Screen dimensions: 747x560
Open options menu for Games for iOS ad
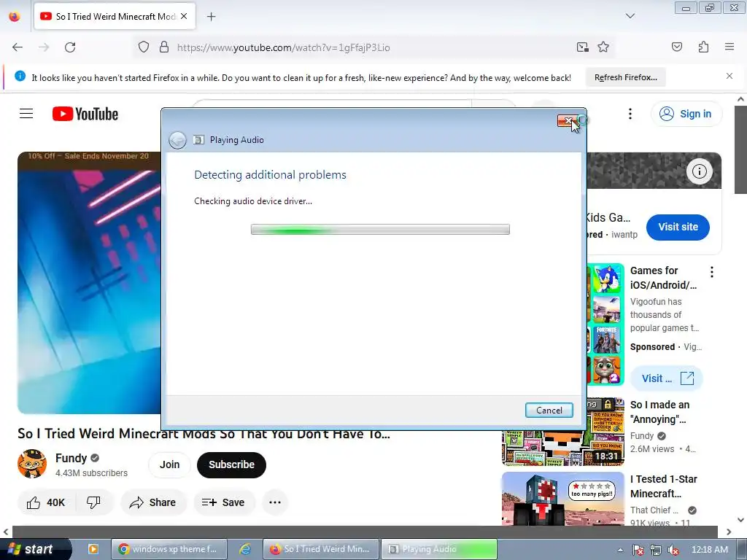click(712, 272)
